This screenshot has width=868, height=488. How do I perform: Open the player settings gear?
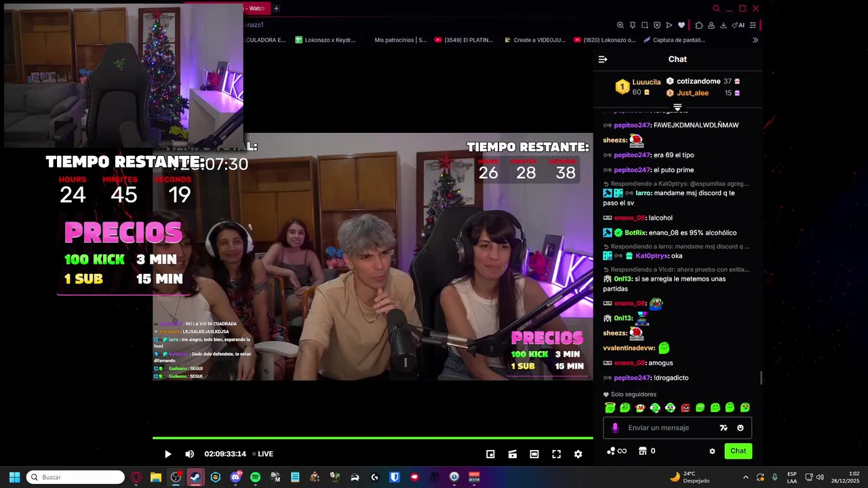point(578,454)
